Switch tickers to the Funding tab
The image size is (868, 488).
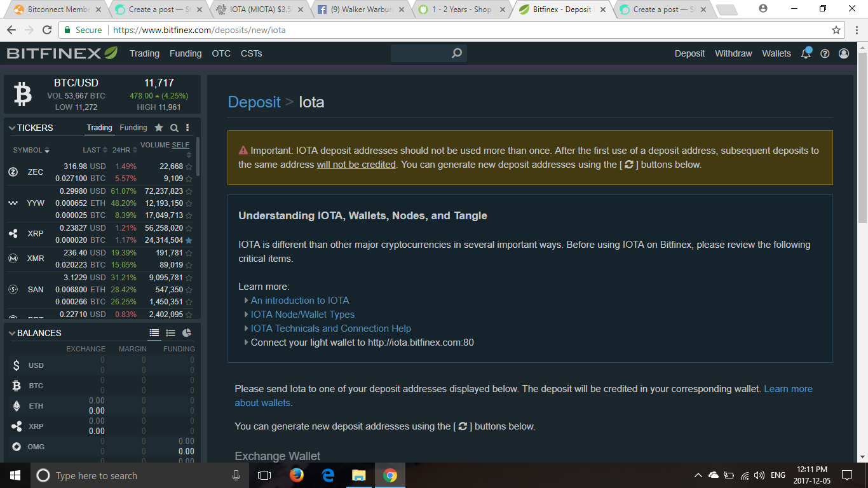pyautogui.click(x=133, y=128)
